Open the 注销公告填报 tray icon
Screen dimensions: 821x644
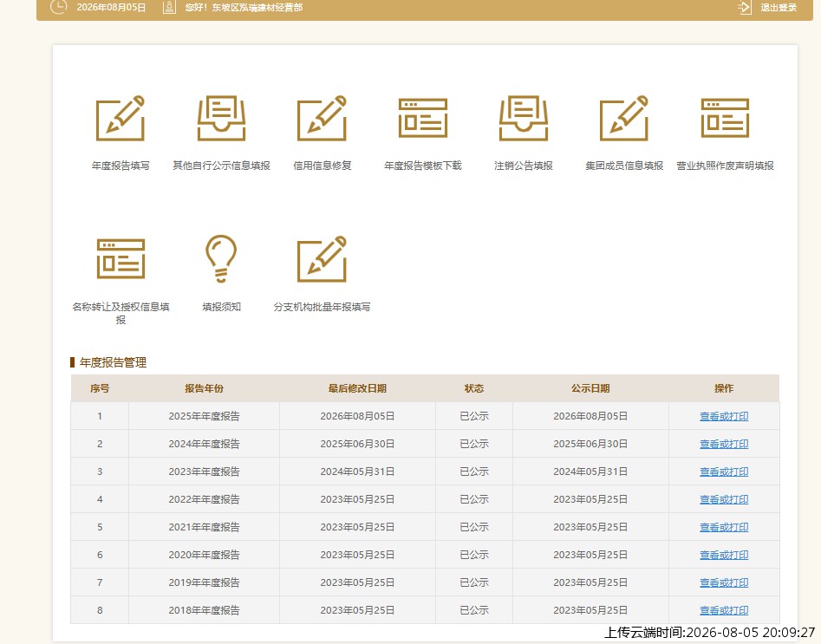523,119
